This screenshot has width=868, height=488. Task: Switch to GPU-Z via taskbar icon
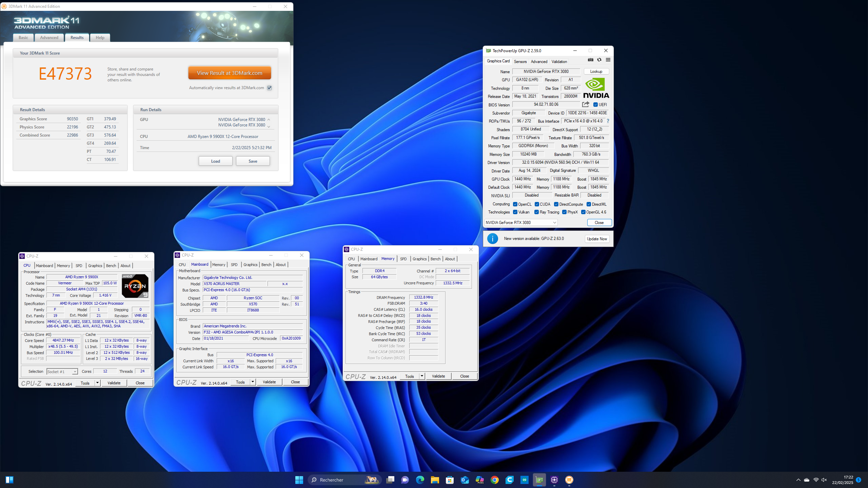[539, 480]
